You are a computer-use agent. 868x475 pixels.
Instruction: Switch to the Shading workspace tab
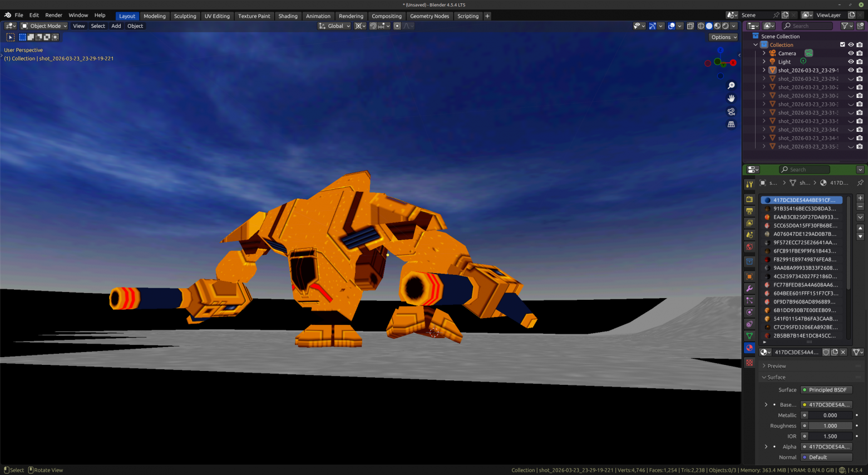click(288, 16)
